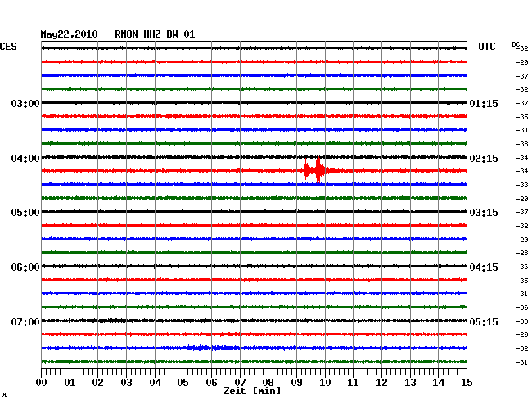532x404 pixels.
Task: Click minute 13 on the time axis
Action: (x=410, y=382)
